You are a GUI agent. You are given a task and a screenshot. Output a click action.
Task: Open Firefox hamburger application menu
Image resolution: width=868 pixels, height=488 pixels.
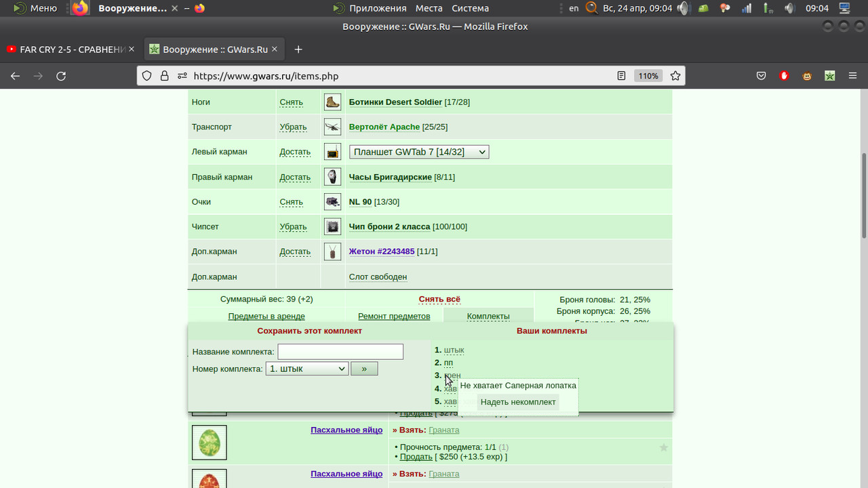tap(852, 76)
